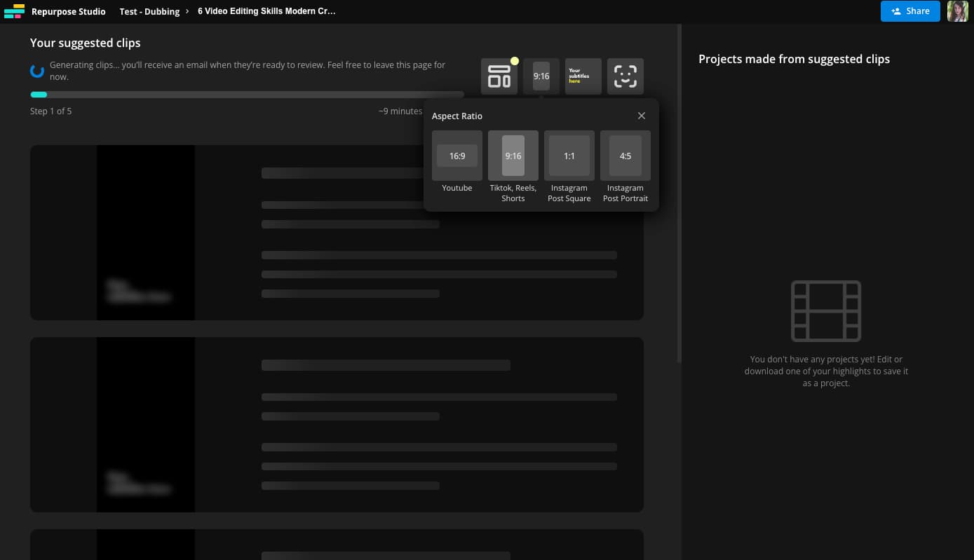The height and width of the screenshot is (560, 974).
Task: Click the 'Your suggested clips' heading
Action: 85,43
